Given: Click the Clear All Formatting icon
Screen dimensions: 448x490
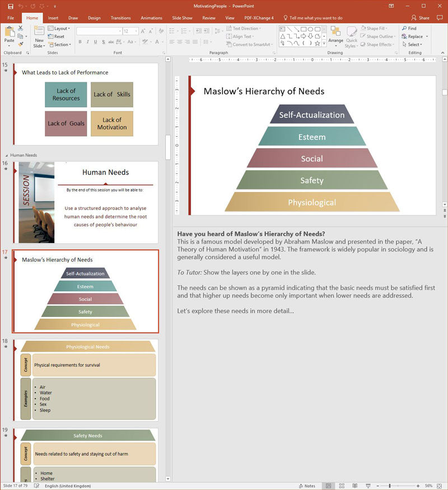Looking at the screenshot, I should pos(161,31).
